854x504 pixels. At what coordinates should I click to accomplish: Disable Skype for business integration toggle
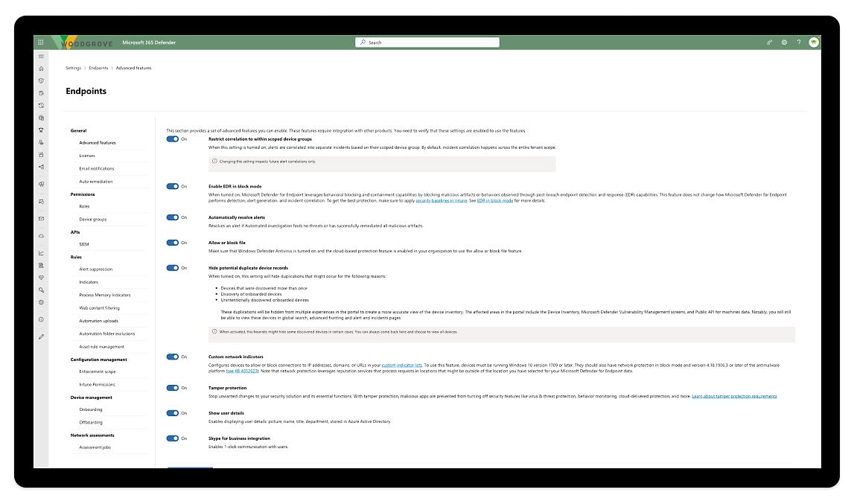(173, 438)
